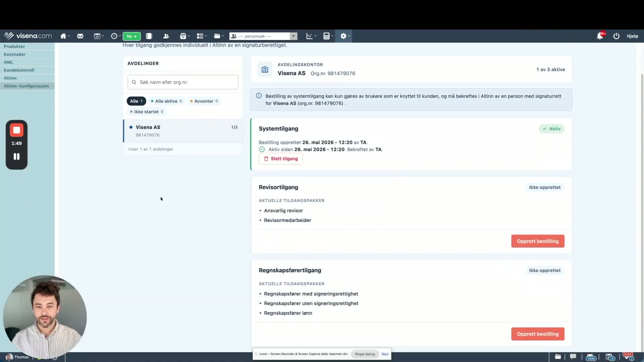This screenshot has height=362, width=644.
Task: Open the calendar icon with 19 badge
Action: [x=610, y=357]
